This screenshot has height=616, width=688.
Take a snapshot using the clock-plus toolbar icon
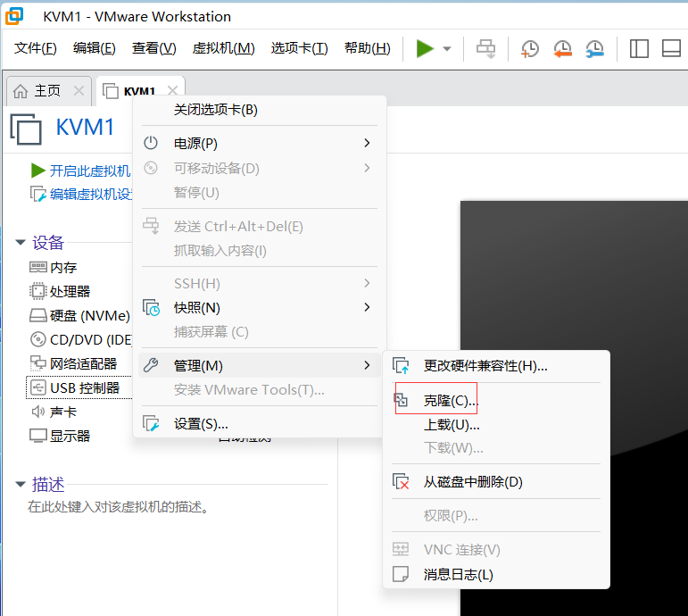click(529, 48)
